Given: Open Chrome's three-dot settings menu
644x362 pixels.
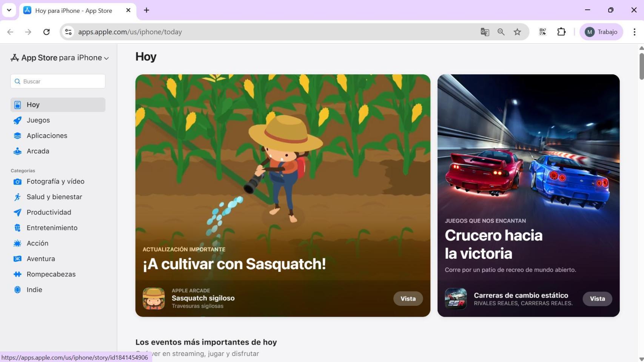Looking at the screenshot, I should point(635,32).
